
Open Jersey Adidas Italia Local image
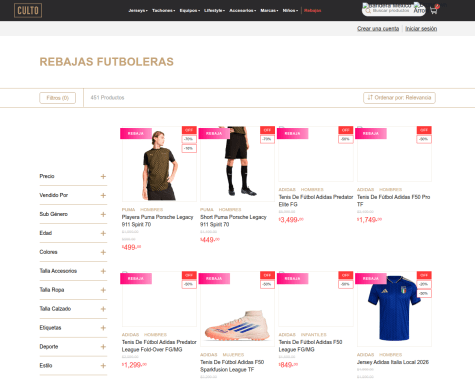(x=394, y=309)
